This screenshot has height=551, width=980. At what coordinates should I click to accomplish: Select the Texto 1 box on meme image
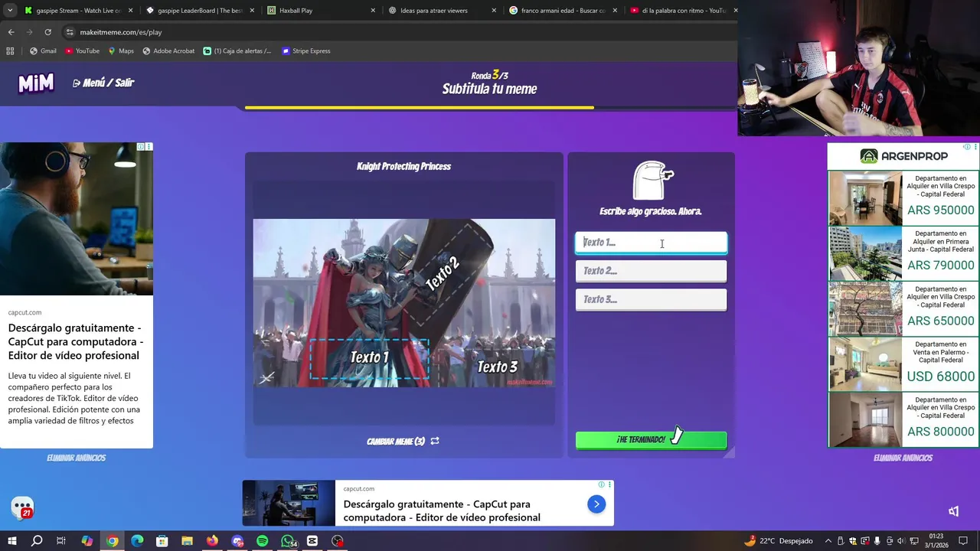(x=369, y=358)
